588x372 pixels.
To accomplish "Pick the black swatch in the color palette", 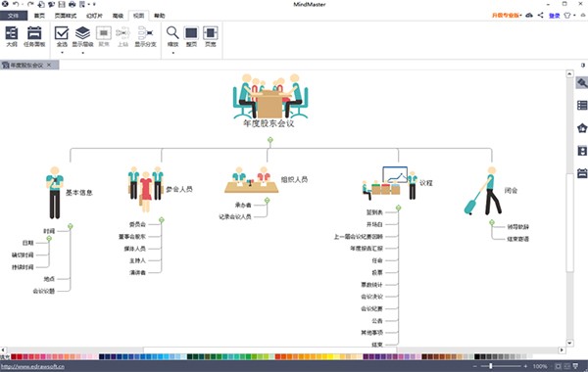I will 477,356.
